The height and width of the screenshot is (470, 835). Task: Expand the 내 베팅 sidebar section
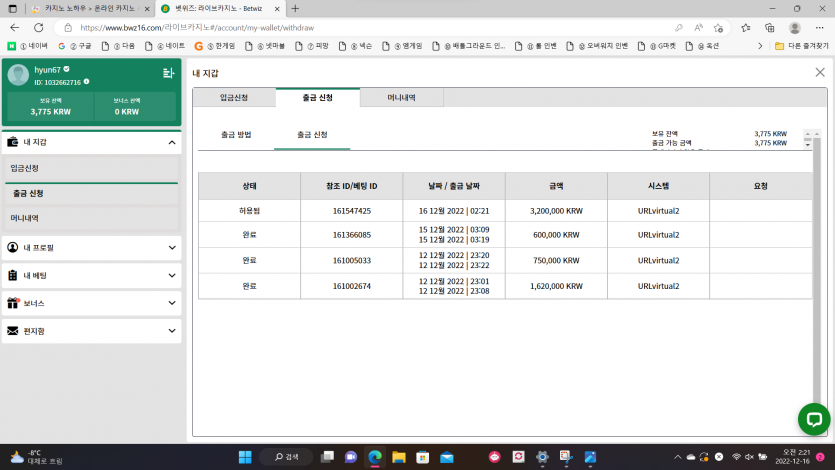[x=92, y=275]
